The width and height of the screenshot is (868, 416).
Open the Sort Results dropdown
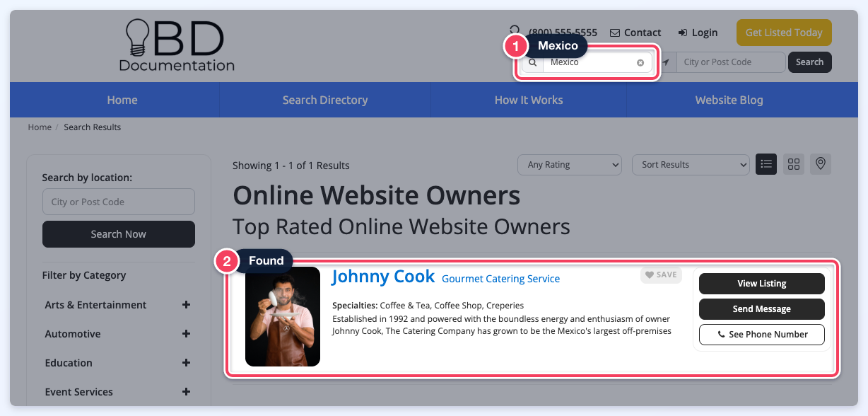[691, 165]
